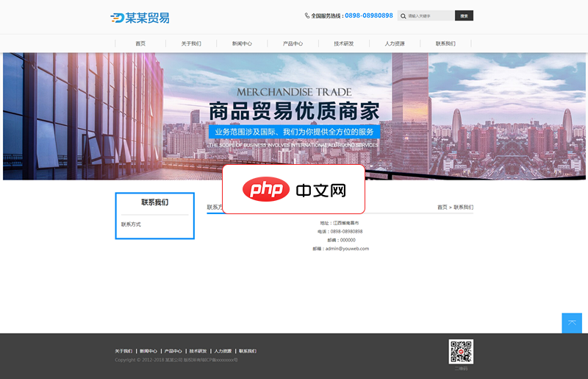Open the 新闻中心 navigation item
This screenshot has width=588, height=379.
(x=242, y=43)
